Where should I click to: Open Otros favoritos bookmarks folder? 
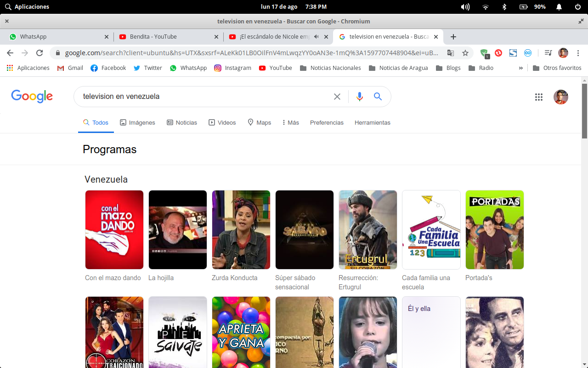[557, 68]
